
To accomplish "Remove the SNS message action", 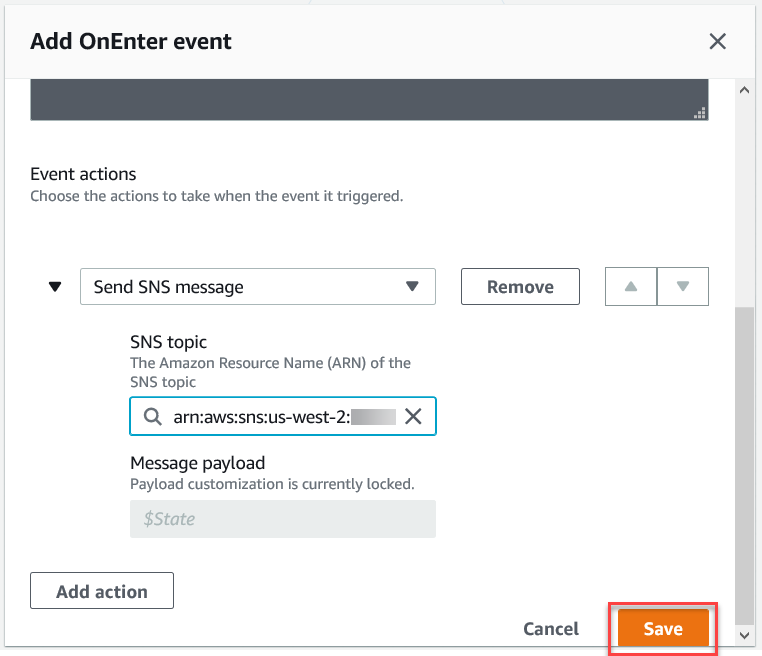I will [520, 287].
